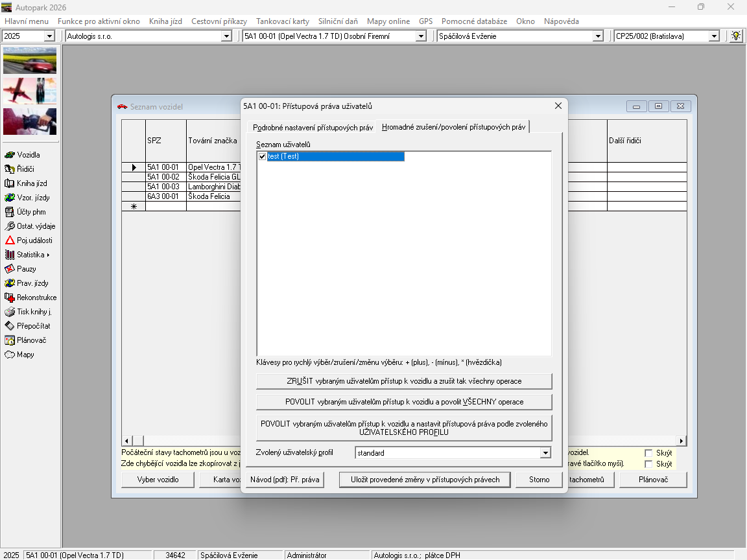The height and width of the screenshot is (560, 747).
Task: Toggle the first Skrýt checkbox
Action: 648,453
